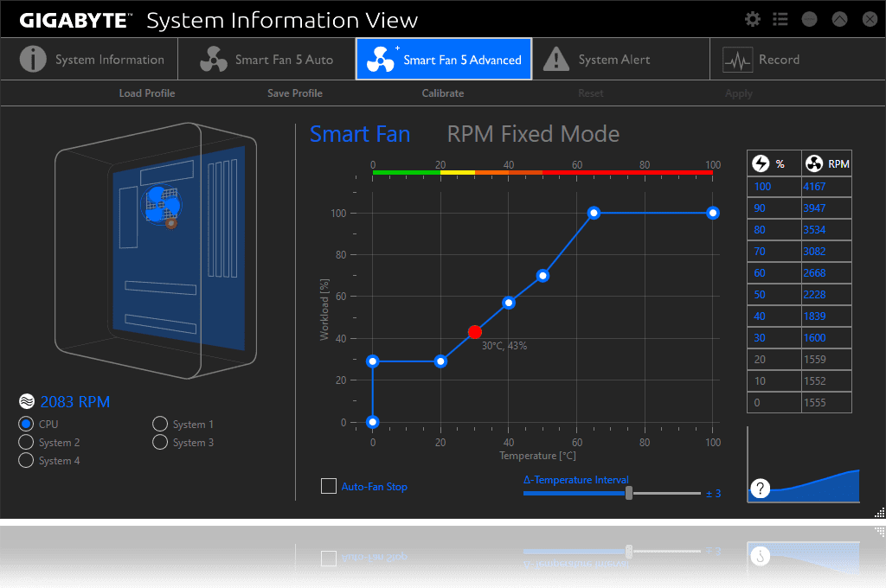Click the curve point at 65°C, 100%
Image resolution: width=886 pixels, height=588 pixels.
594,213
